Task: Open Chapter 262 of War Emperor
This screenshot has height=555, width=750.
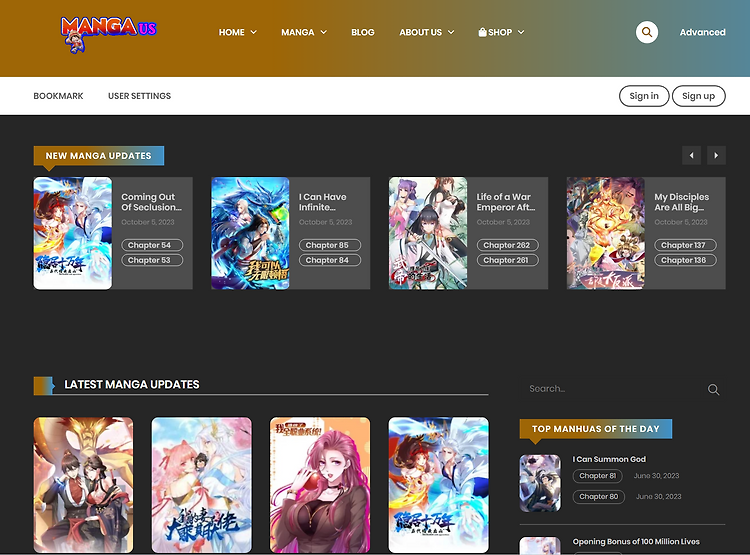Action: click(x=507, y=245)
